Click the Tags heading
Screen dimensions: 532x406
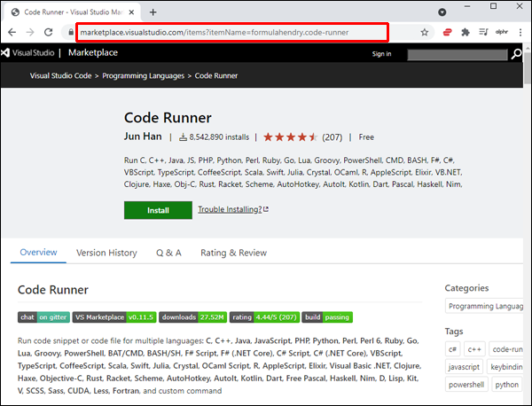454,331
